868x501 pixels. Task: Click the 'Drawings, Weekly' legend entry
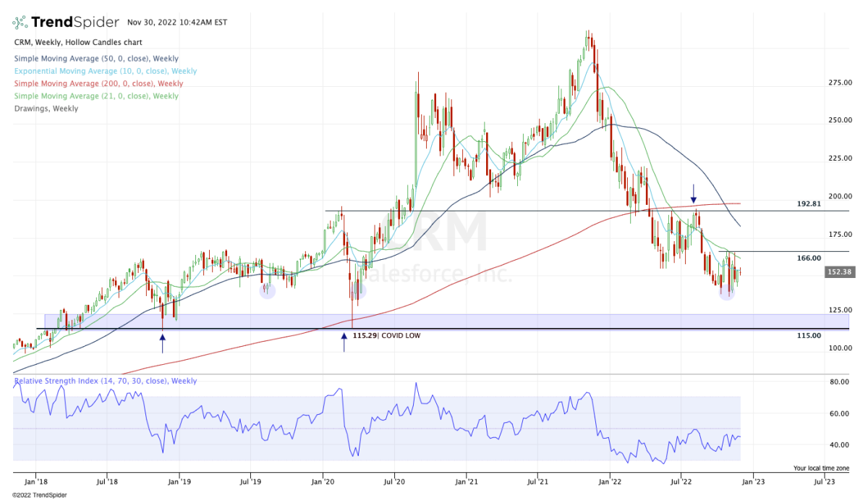point(46,109)
